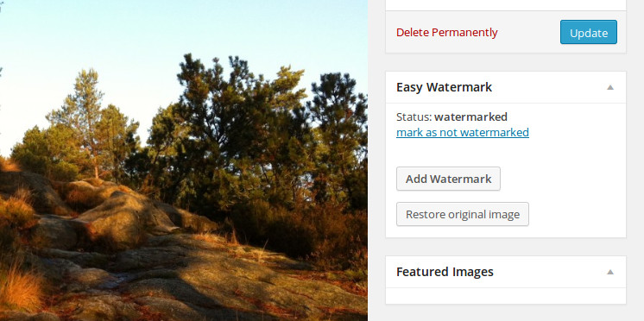
Task: Click the Delete Permanently link
Action: point(447,33)
